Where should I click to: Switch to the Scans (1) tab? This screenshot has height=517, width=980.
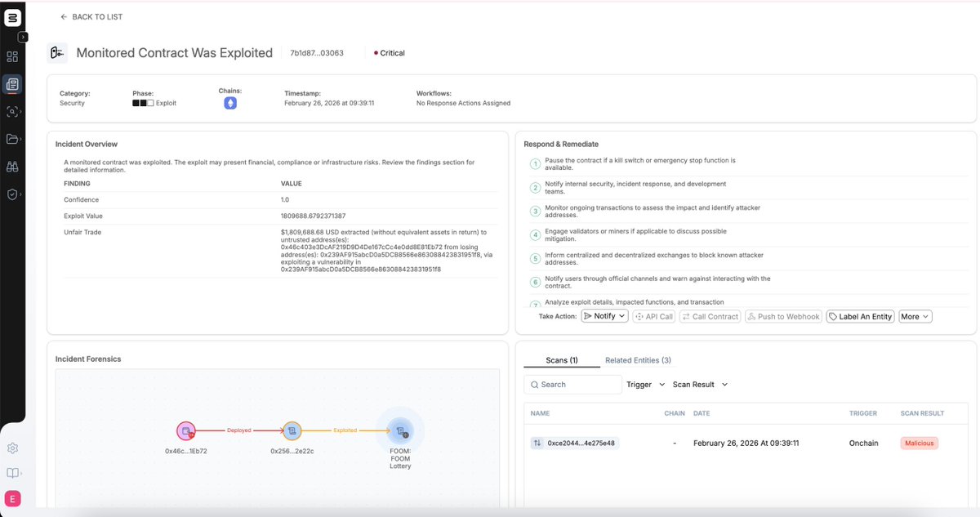pos(562,360)
